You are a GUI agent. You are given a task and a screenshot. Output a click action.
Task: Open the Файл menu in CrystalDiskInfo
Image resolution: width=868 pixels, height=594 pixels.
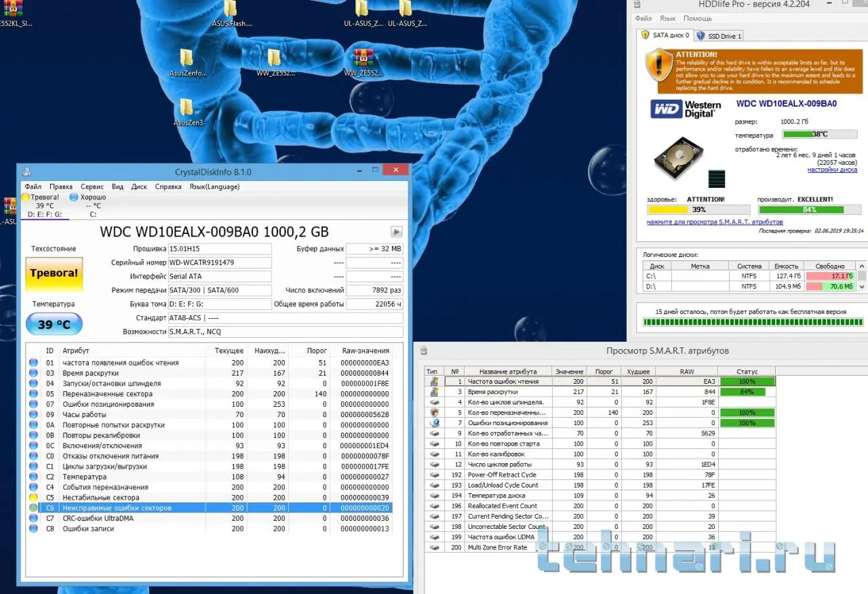33,186
